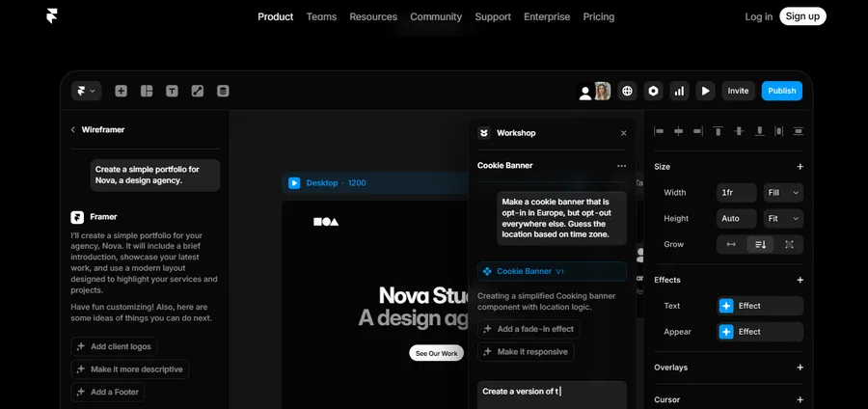
Task: Open the Width Fill dropdown
Action: [x=783, y=193]
